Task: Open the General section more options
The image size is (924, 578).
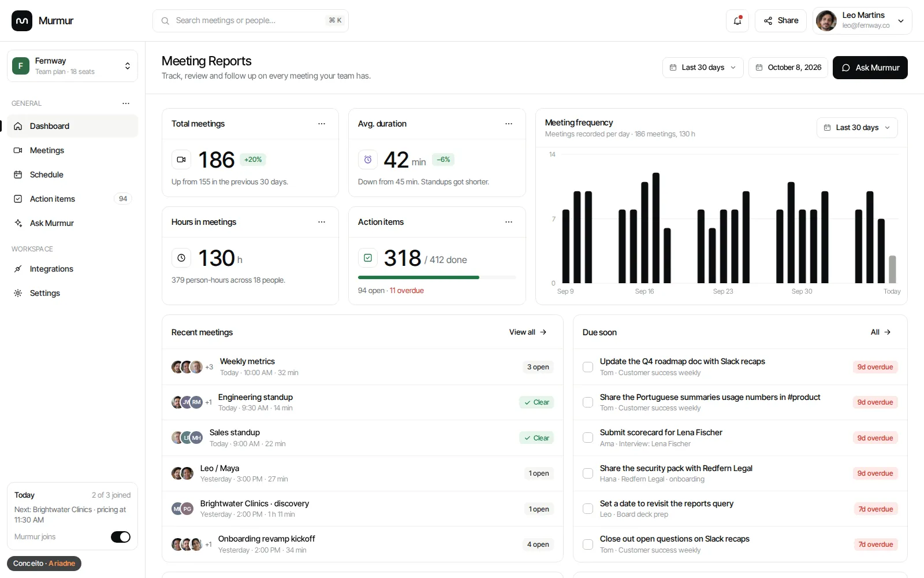Action: point(126,103)
